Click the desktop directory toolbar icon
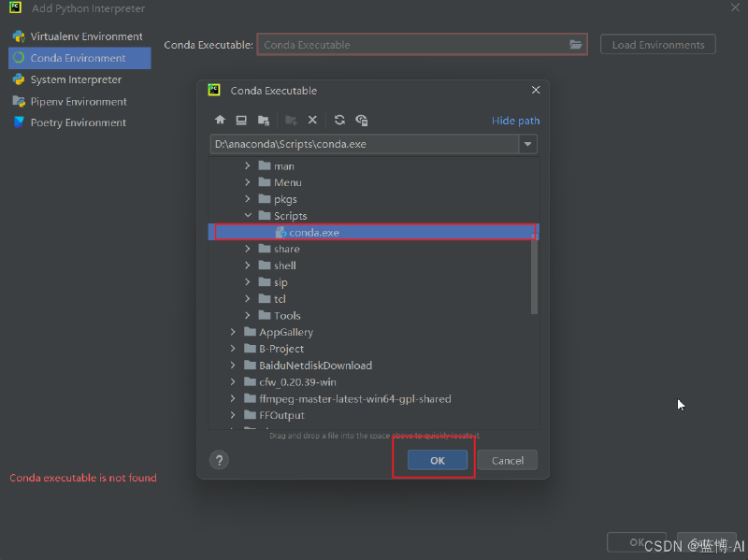The width and height of the screenshot is (748, 560). pyautogui.click(x=241, y=120)
